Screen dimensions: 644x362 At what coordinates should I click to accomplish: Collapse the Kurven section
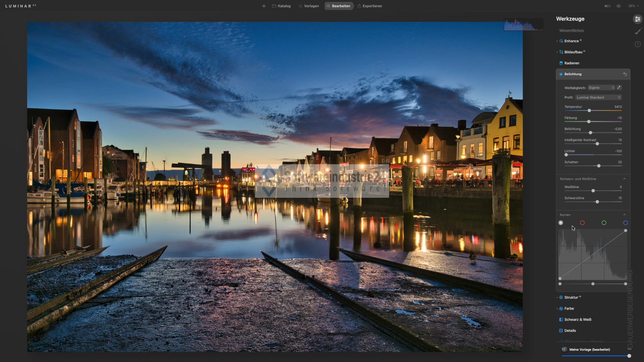(624, 215)
